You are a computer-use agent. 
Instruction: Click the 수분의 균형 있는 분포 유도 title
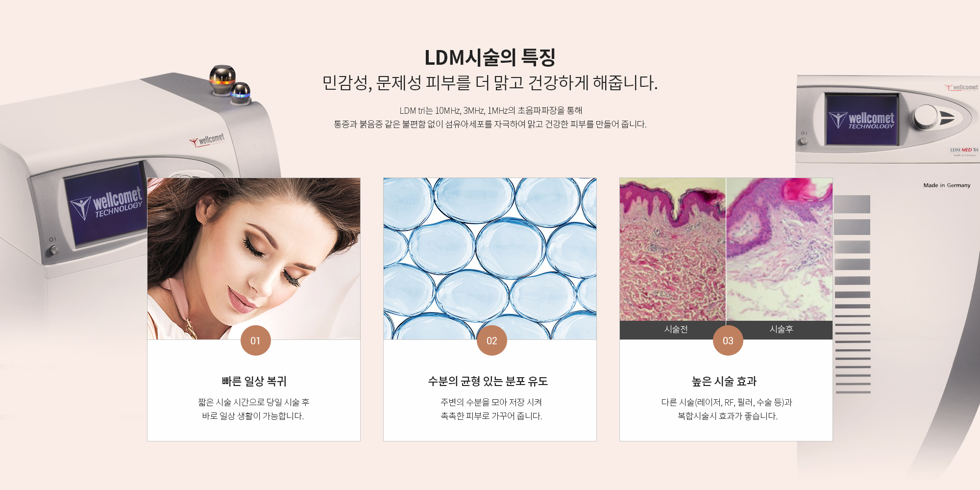click(x=488, y=381)
